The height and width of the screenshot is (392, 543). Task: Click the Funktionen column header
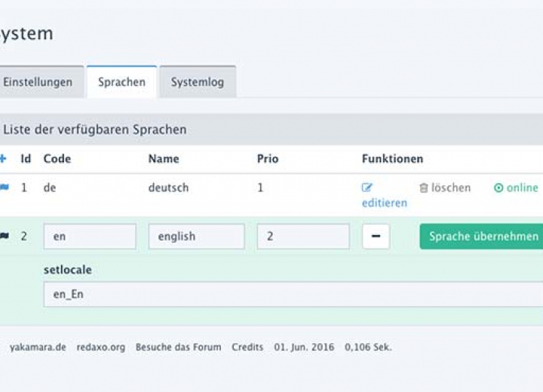click(x=392, y=158)
